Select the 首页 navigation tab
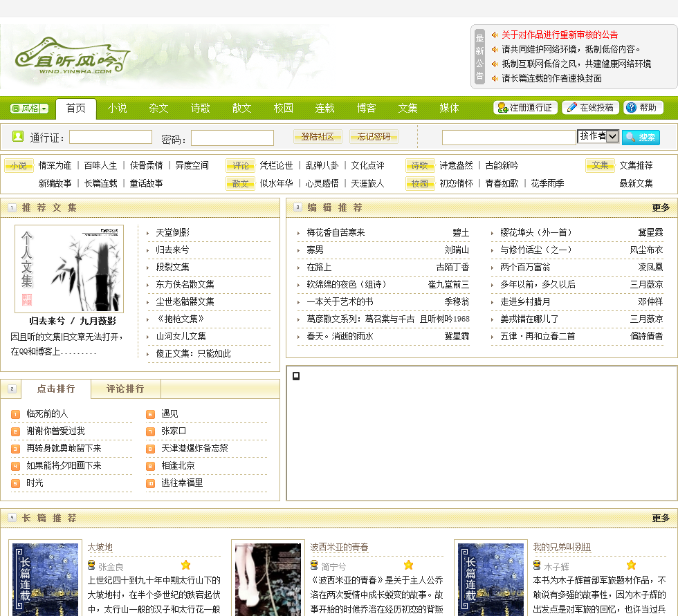The width and height of the screenshot is (678, 616). pyautogui.click(x=75, y=108)
